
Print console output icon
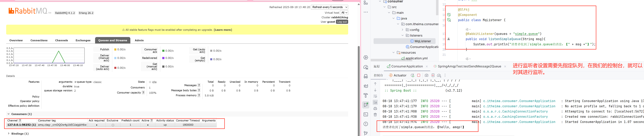point(375,108)
